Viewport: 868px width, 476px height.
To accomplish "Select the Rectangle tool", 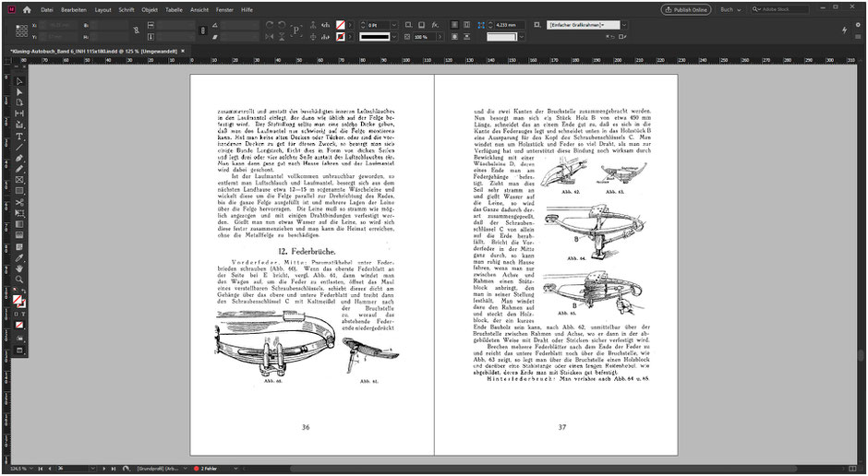I will click(19, 191).
